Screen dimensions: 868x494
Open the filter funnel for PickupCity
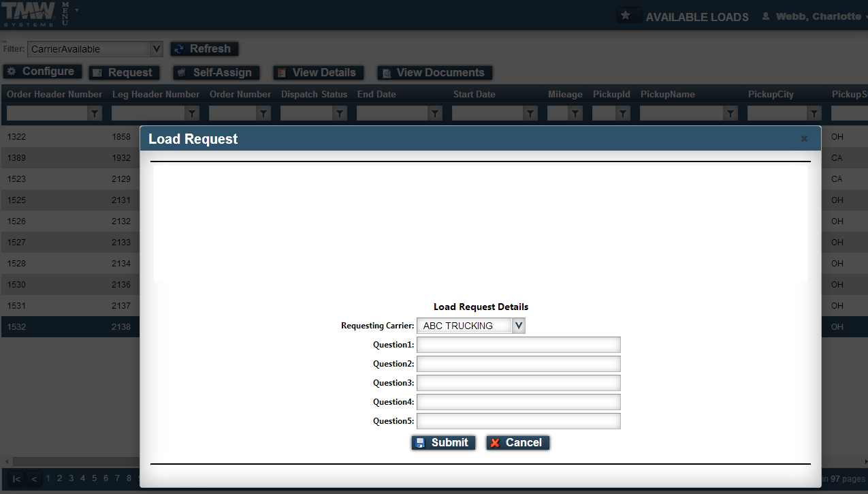click(x=813, y=112)
